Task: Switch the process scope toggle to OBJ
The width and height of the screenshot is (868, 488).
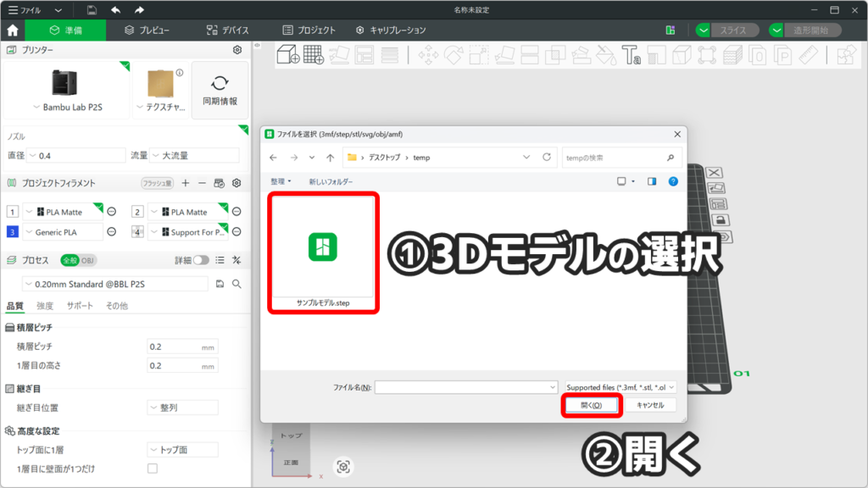Action: pos(88,260)
